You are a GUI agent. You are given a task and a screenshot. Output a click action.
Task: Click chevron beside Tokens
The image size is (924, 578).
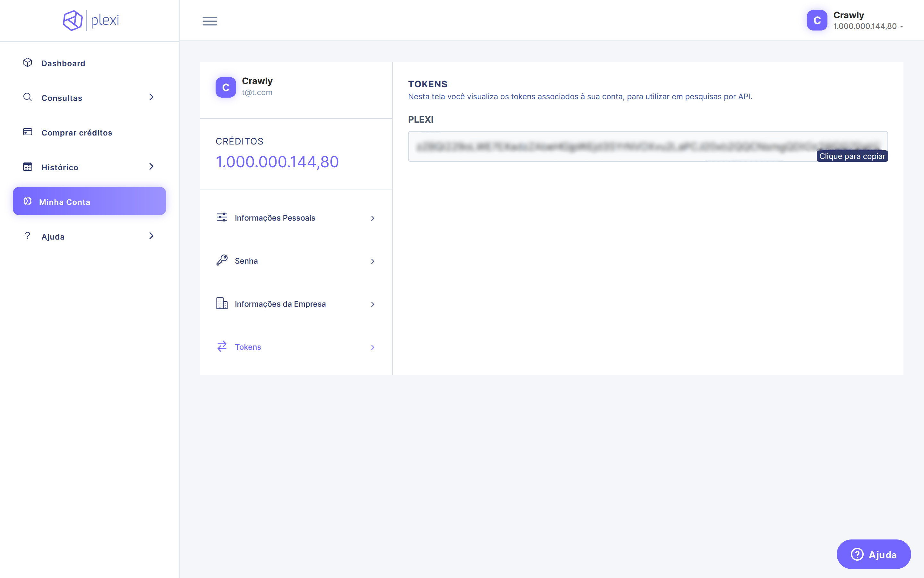[x=373, y=347]
